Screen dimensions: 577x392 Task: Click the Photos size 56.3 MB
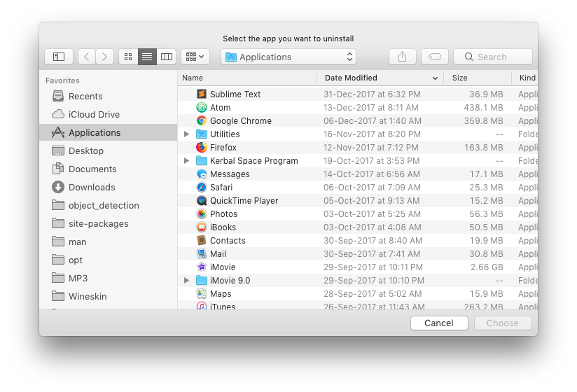[486, 213]
